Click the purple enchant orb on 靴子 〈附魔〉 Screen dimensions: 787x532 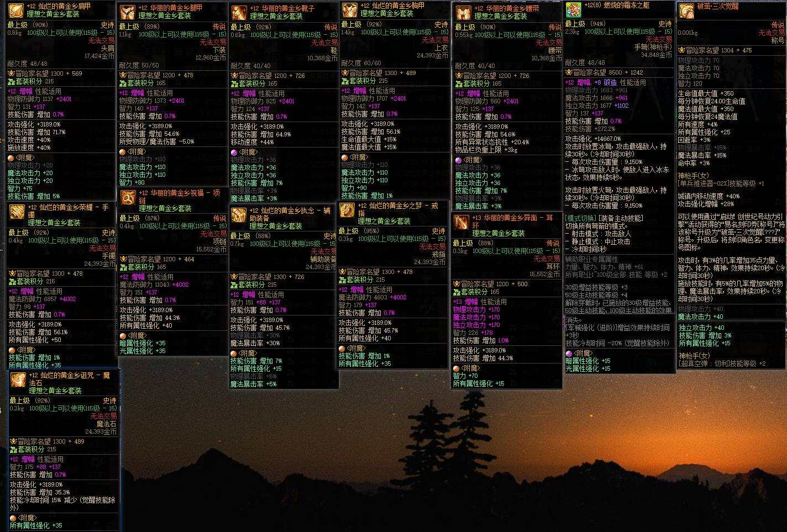(234, 152)
